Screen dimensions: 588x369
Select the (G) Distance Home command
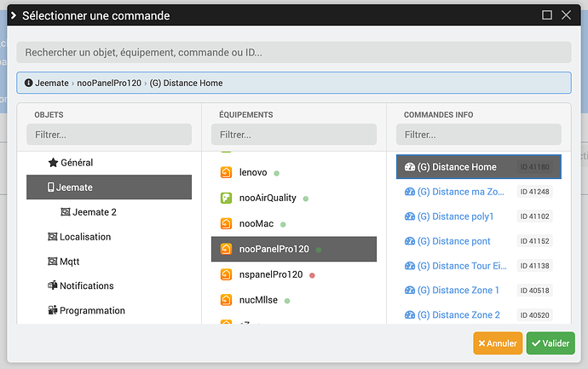click(479, 167)
